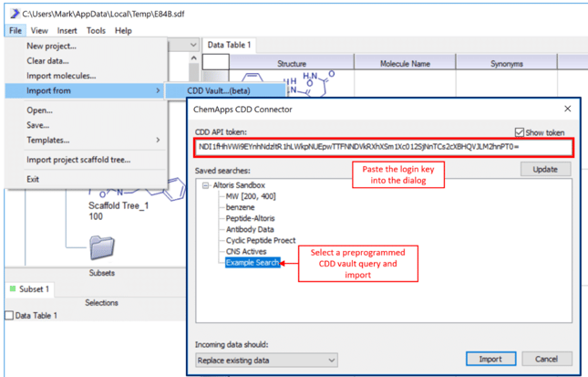The image size is (588, 377).
Task: Click the data table corner select-all cell
Action: click(x=216, y=62)
